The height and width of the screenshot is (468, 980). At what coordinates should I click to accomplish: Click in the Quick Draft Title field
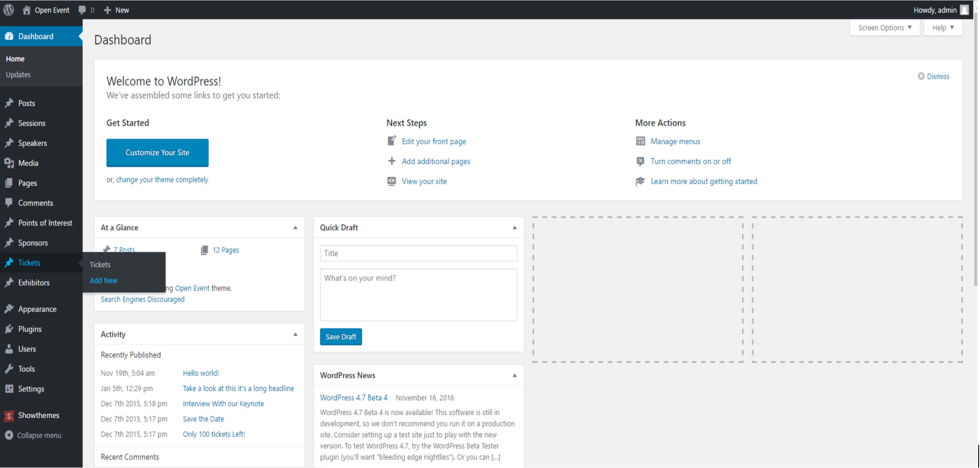tap(418, 253)
